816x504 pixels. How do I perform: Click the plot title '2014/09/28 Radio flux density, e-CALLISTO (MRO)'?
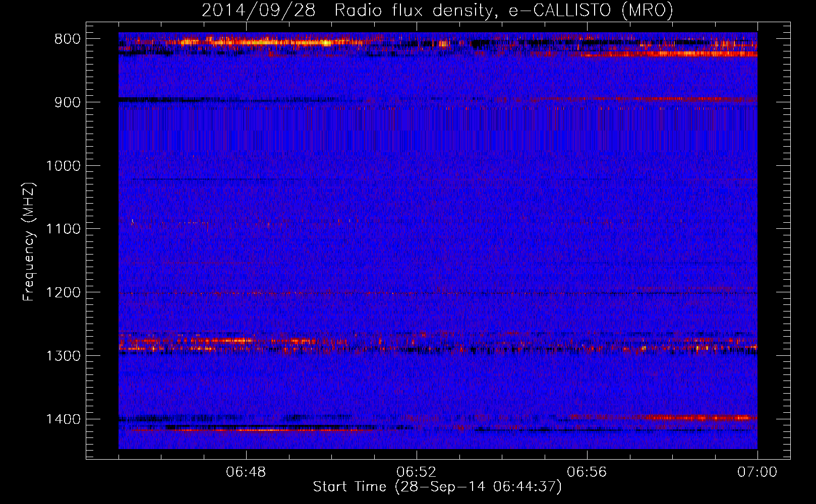[x=437, y=10]
